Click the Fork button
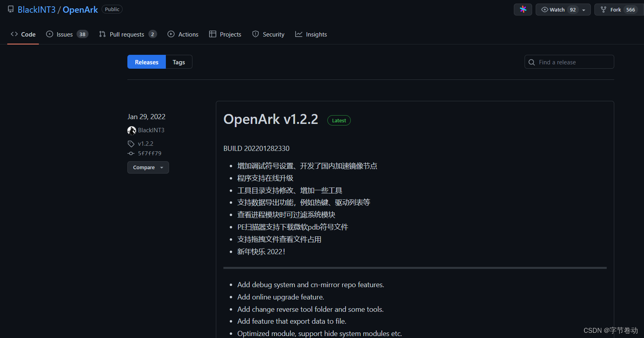The image size is (644, 338). coord(619,10)
